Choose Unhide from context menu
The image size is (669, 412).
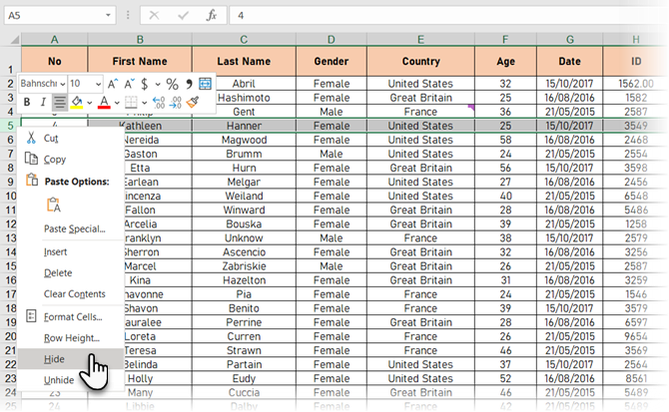(x=71, y=380)
